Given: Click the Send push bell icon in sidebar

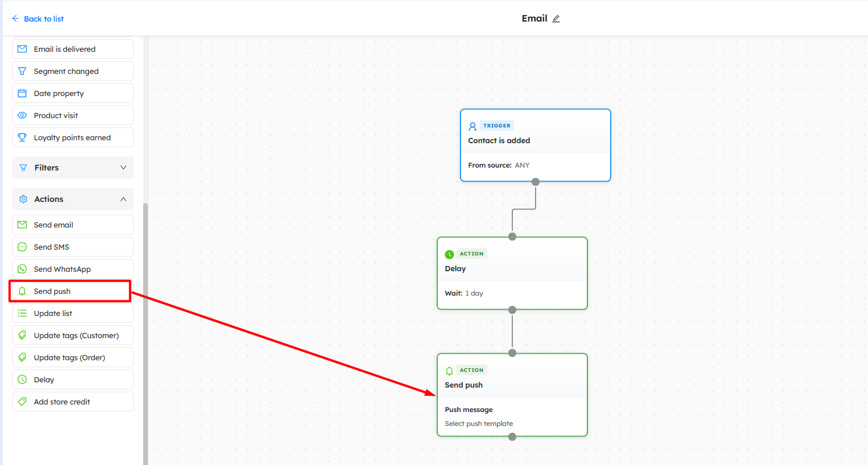Looking at the screenshot, I should [22, 291].
